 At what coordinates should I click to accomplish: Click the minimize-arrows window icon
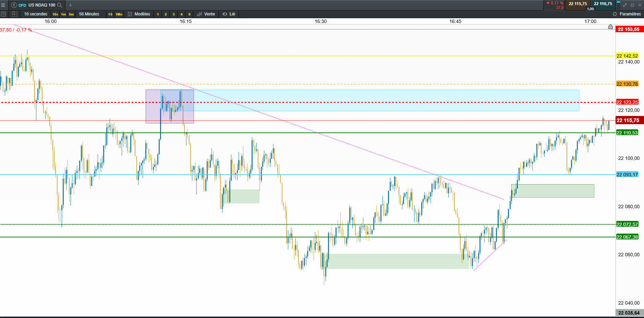(625, 5)
